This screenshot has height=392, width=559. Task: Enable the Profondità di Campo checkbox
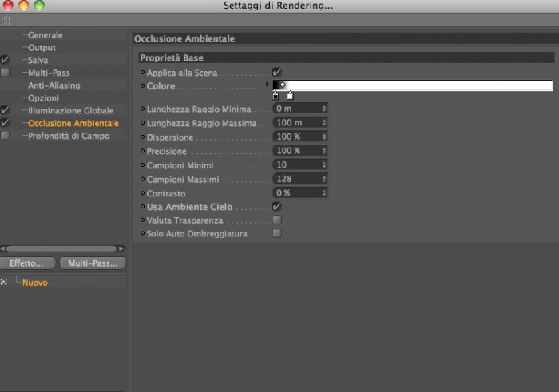tap(5, 136)
